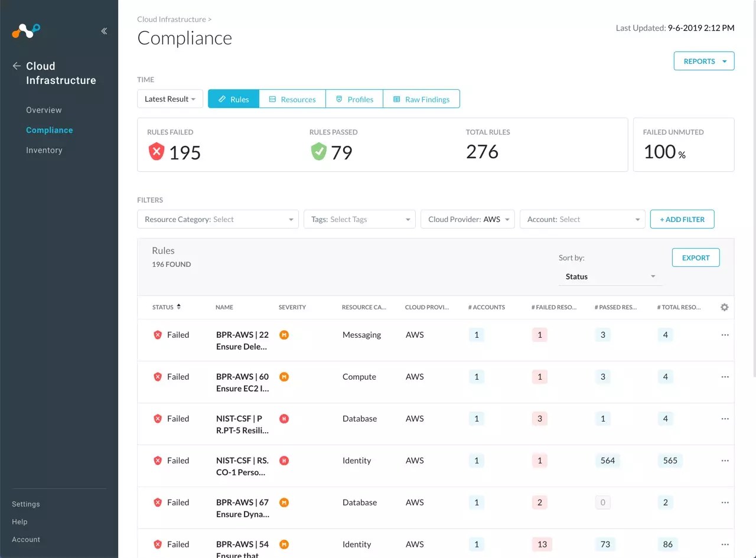
Task: Click the Failed status icon for NIST-CSF | PR.PT-5
Action: point(158,419)
